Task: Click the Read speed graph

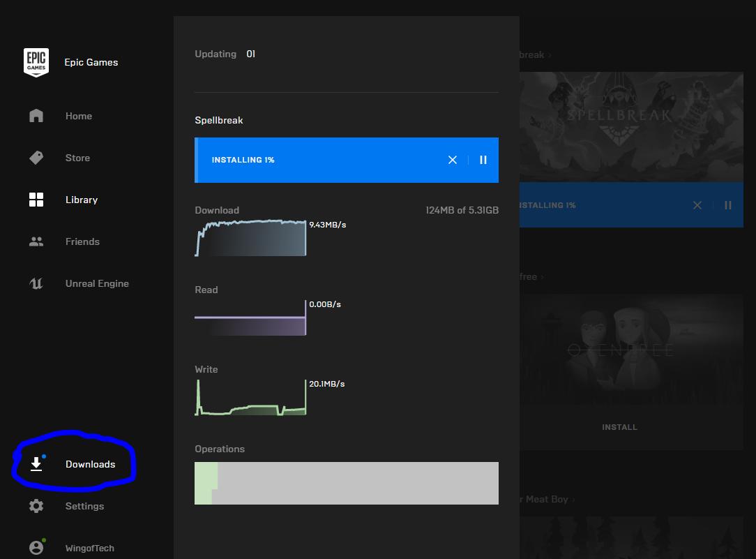Action: click(250, 318)
